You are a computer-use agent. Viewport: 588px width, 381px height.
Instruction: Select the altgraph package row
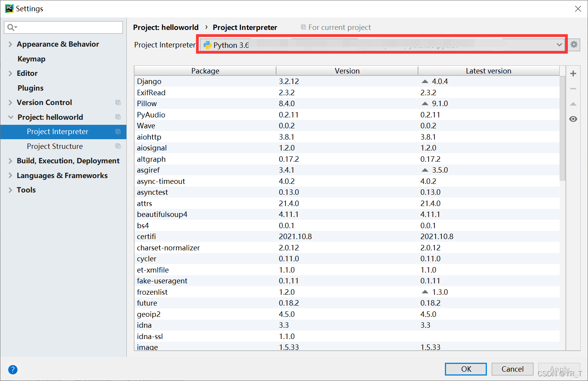(347, 159)
